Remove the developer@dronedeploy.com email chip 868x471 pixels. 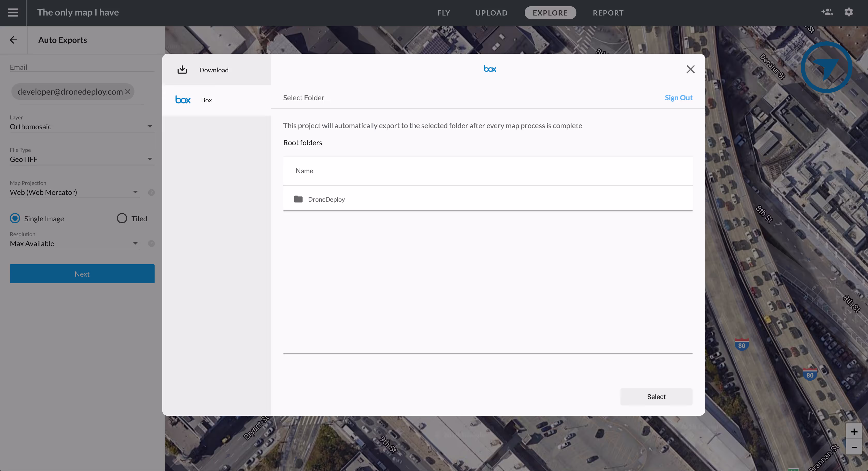(x=128, y=92)
